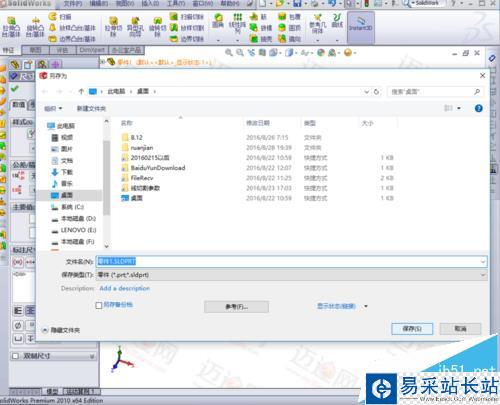
Task: Click the Zoom to Area magnifier icon
Action: click(240, 52)
